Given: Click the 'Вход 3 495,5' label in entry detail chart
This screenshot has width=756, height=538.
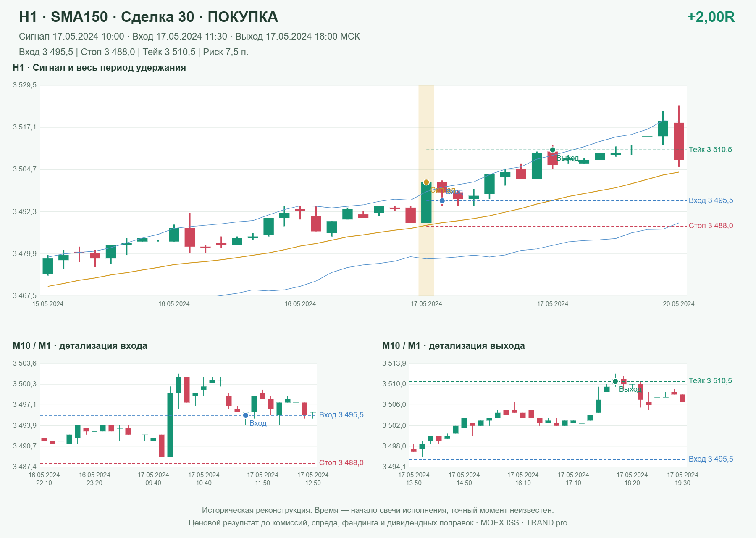Looking at the screenshot, I should (341, 415).
